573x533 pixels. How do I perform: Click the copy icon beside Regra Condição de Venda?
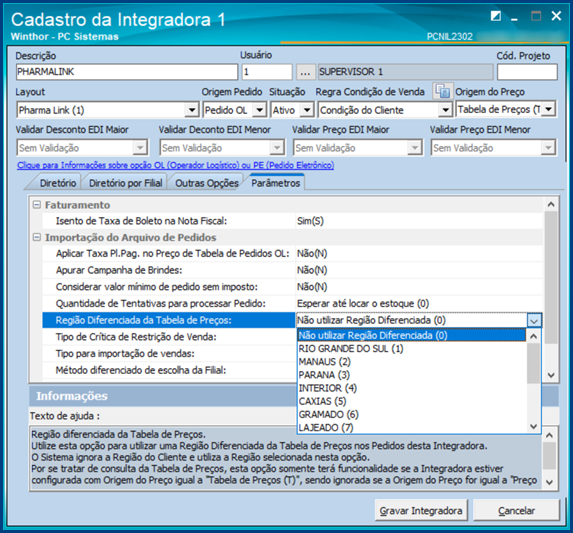(443, 91)
